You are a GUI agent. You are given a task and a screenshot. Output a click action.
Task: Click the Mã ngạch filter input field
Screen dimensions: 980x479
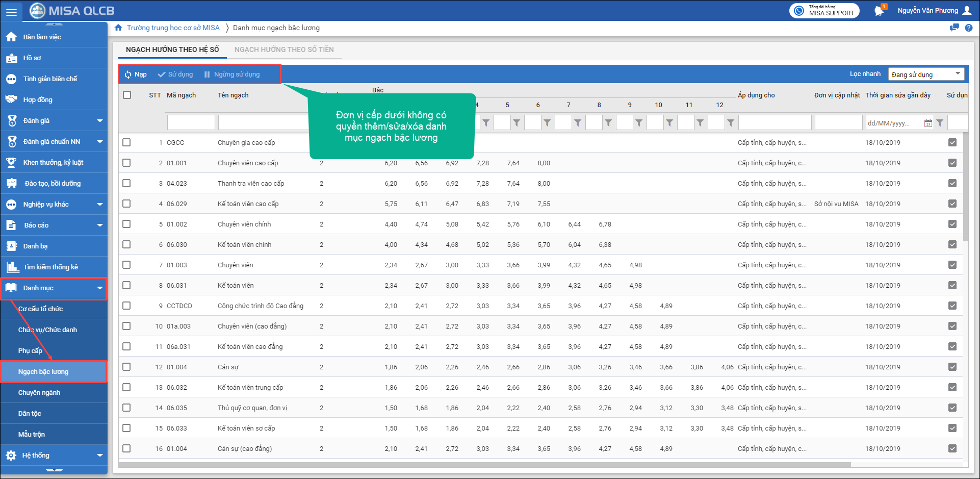click(x=191, y=123)
